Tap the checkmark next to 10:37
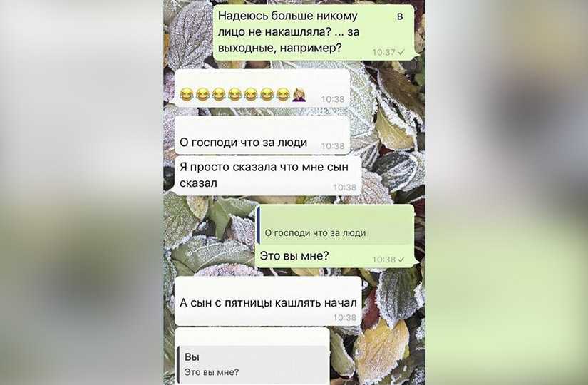 [401, 52]
